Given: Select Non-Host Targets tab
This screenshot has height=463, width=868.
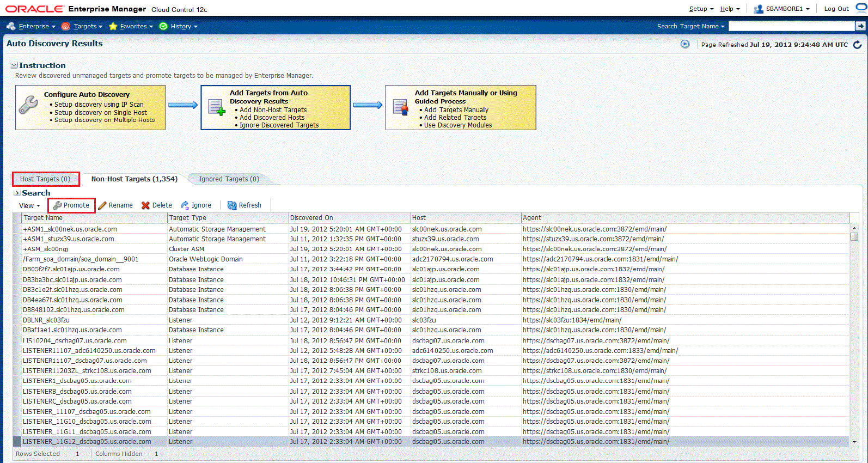Looking at the screenshot, I should point(135,179).
